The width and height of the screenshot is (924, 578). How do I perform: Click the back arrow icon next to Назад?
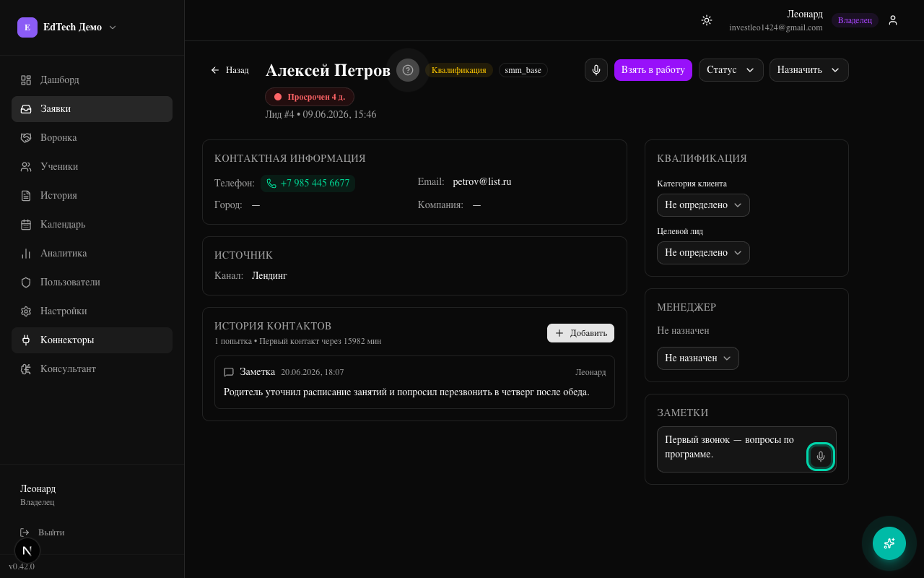click(x=215, y=70)
